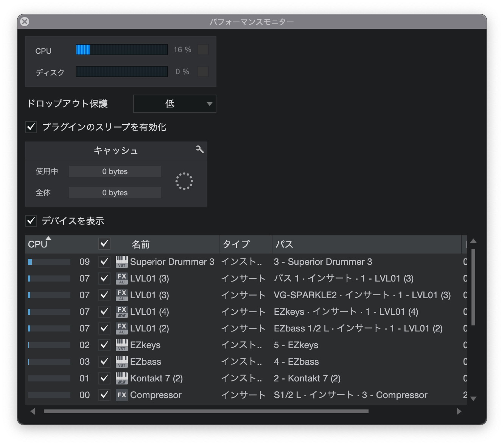
Task: Click the EZbass instrument icon
Action: pos(121,361)
